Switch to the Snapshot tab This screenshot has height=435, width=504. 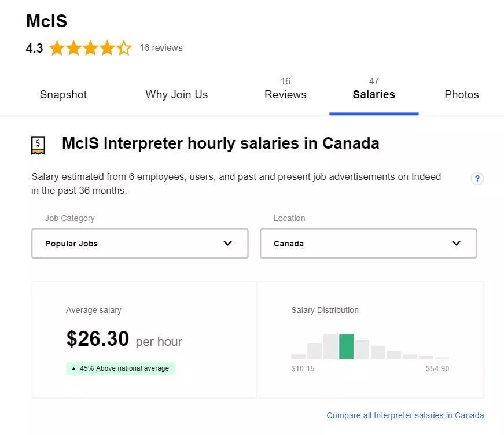click(63, 95)
